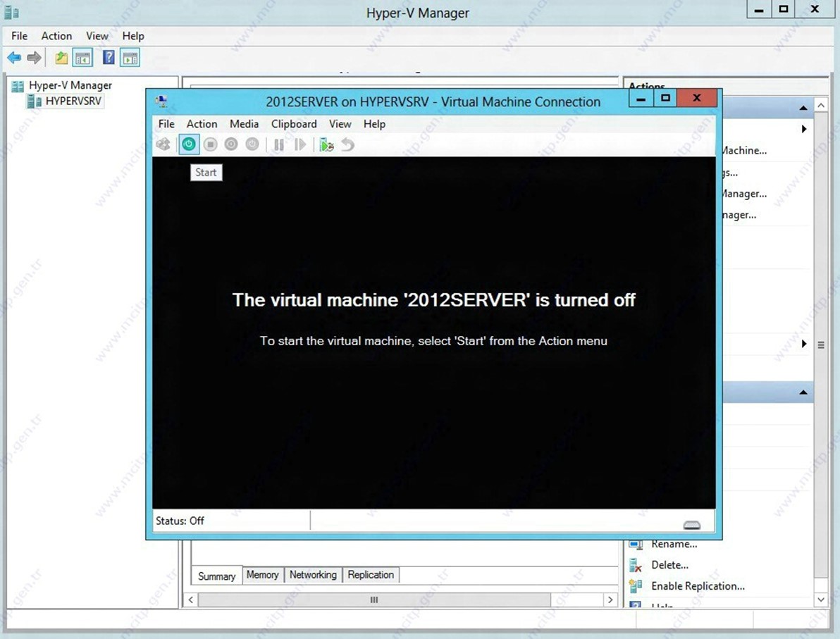Click the horizontal scrollbar thumb below the tabs
Image resolution: width=840 pixels, height=639 pixels.
(374, 600)
